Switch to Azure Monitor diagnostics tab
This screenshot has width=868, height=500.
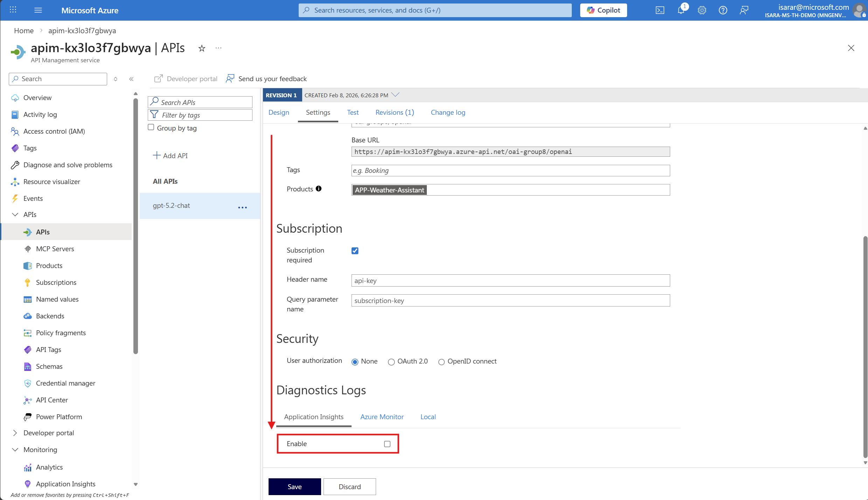click(382, 417)
